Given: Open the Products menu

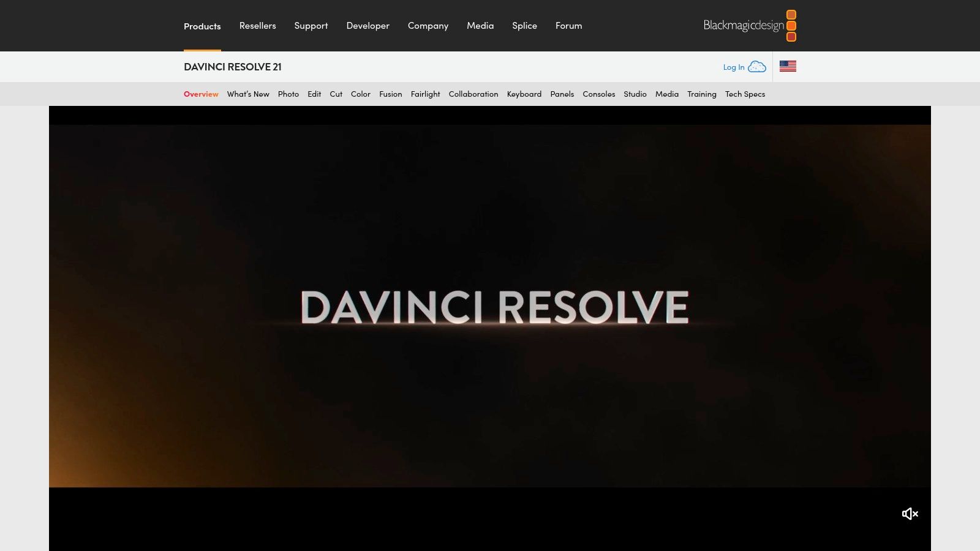Looking at the screenshot, I should tap(202, 26).
